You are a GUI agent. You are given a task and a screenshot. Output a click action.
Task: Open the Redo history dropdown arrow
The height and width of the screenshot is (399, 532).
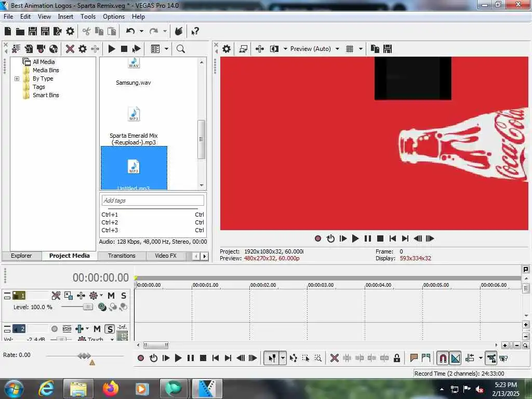pyautogui.click(x=165, y=31)
